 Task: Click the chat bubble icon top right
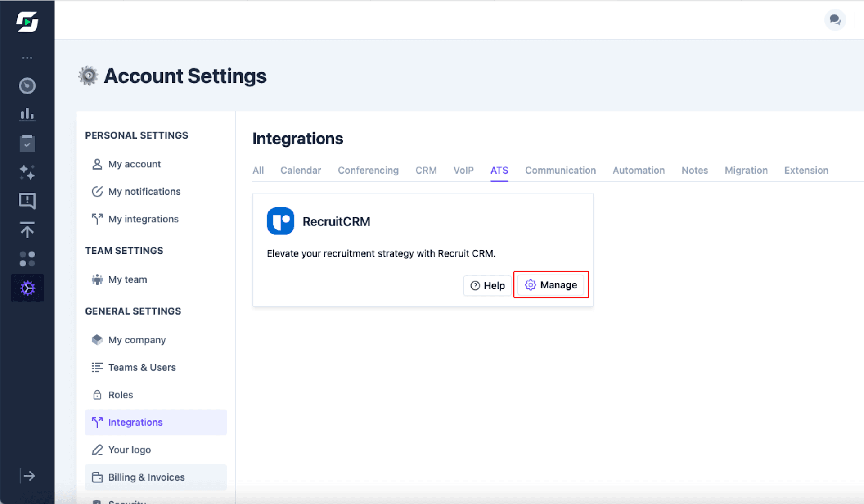[x=835, y=20]
